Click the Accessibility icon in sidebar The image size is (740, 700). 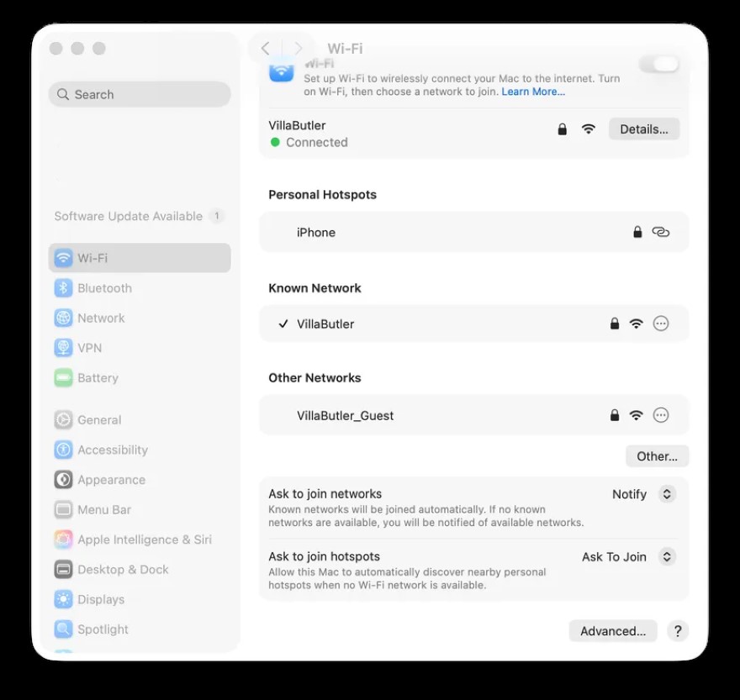coord(63,450)
